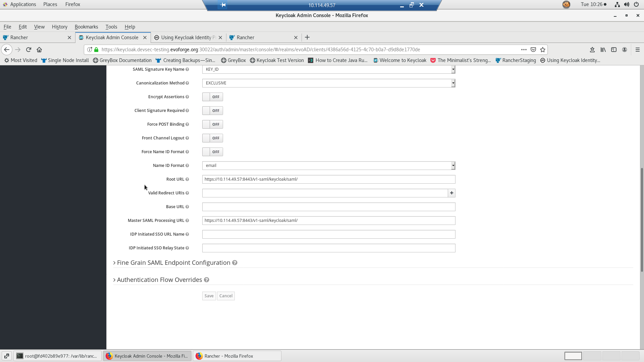
Task: Select the Keycloak Admin Console taskbar icon
Action: click(x=148, y=356)
